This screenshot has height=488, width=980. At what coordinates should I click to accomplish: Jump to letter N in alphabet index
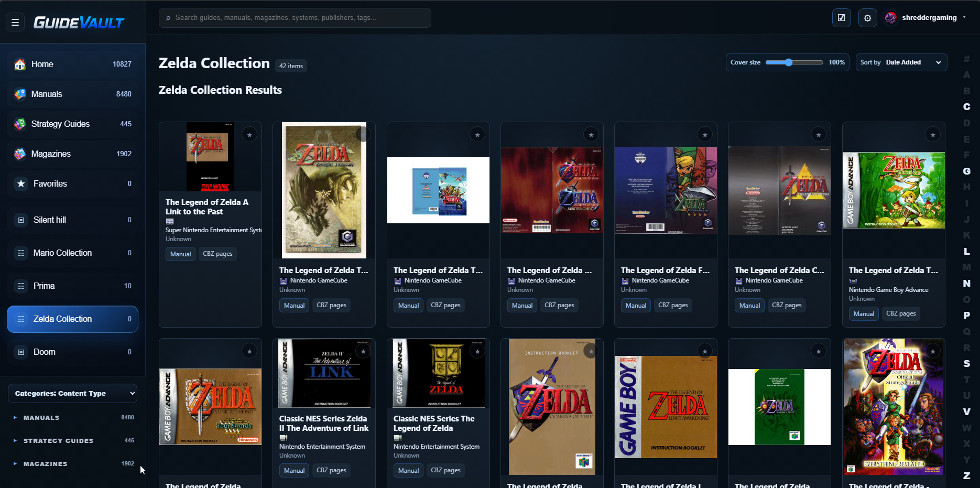coord(966,284)
